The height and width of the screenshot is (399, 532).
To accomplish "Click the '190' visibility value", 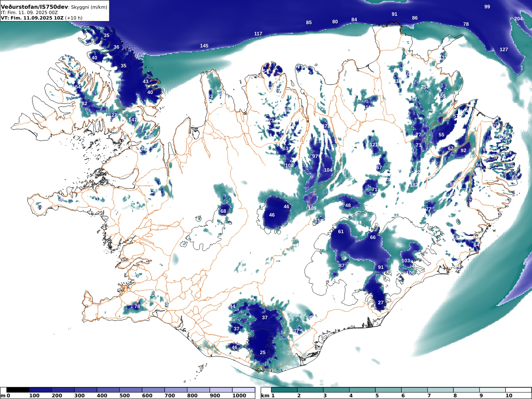I will click(149, 136).
